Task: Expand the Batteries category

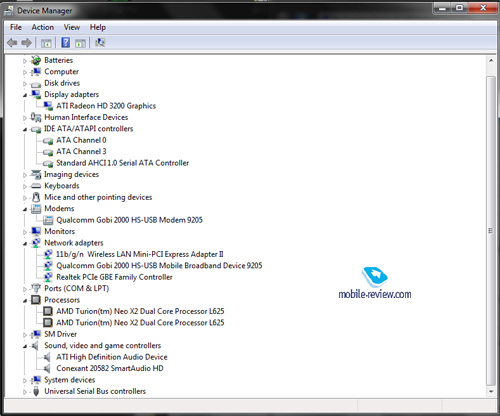Action: (25, 61)
